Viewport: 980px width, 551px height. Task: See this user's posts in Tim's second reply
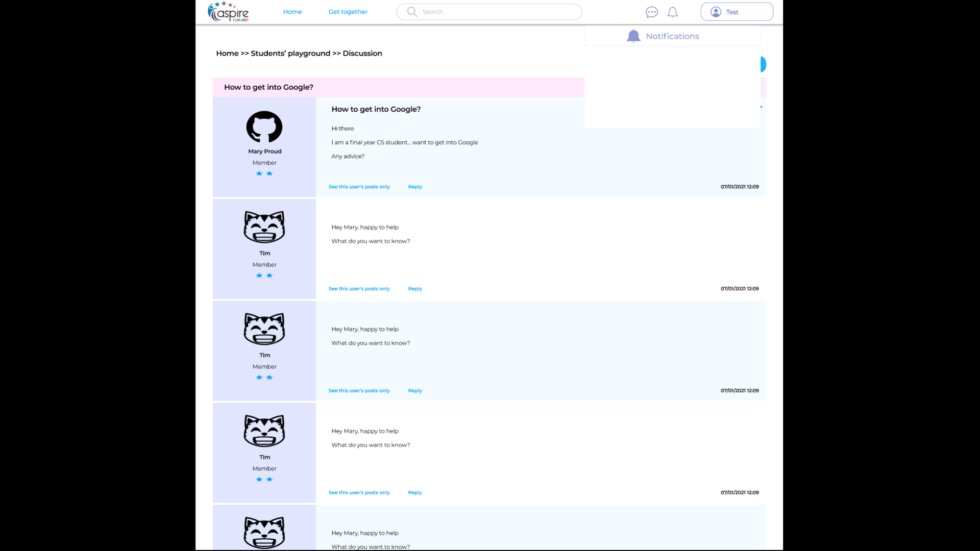[359, 391]
